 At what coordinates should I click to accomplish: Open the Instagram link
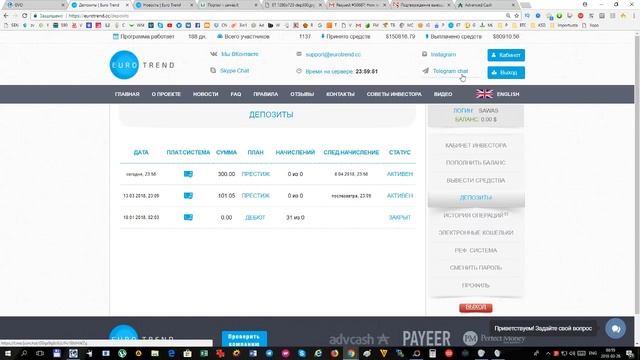[443, 54]
